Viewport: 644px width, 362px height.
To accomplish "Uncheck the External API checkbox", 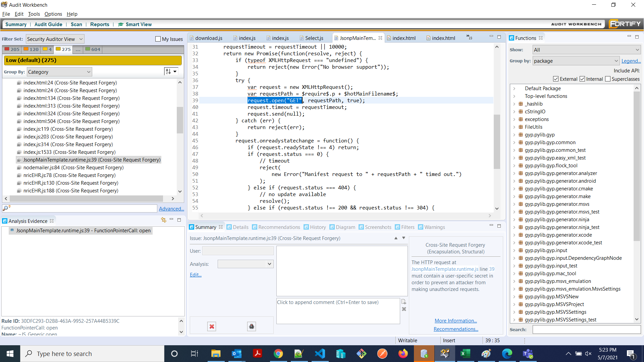I will click(x=556, y=79).
